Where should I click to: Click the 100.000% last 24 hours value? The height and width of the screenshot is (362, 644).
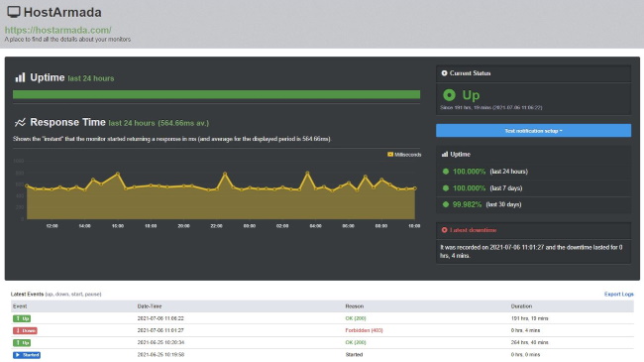469,172
